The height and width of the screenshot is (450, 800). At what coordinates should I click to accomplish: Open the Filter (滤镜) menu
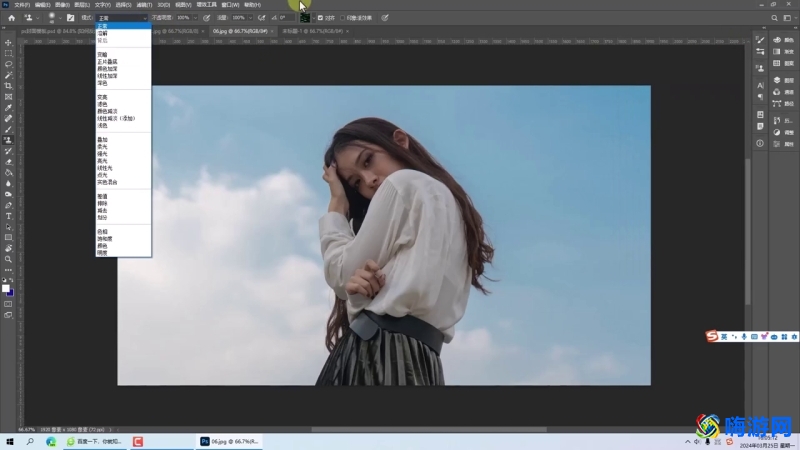click(144, 5)
